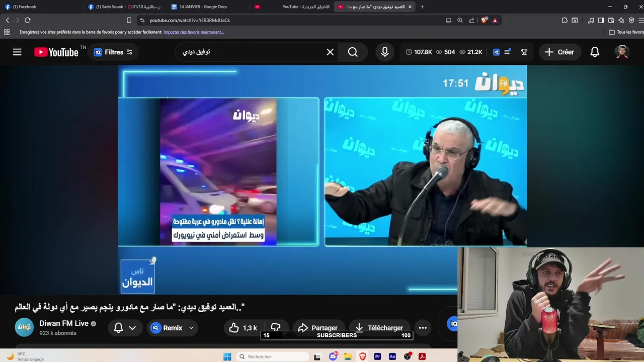The width and height of the screenshot is (644, 362).
Task: Open a new browser tab
Action: click(x=422, y=7)
